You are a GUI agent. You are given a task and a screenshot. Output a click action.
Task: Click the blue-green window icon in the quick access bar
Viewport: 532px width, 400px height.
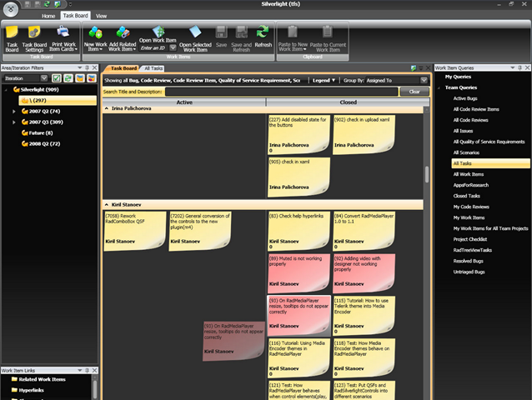[x=57, y=4]
